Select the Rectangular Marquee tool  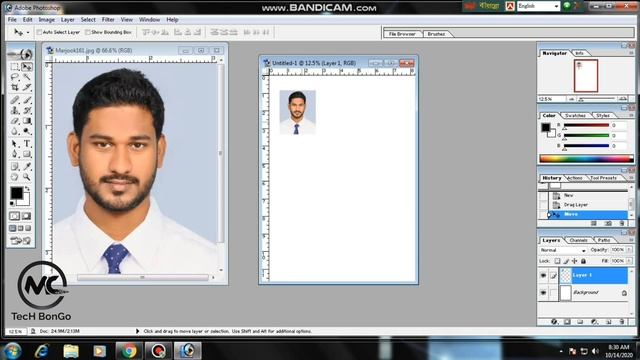(15, 67)
